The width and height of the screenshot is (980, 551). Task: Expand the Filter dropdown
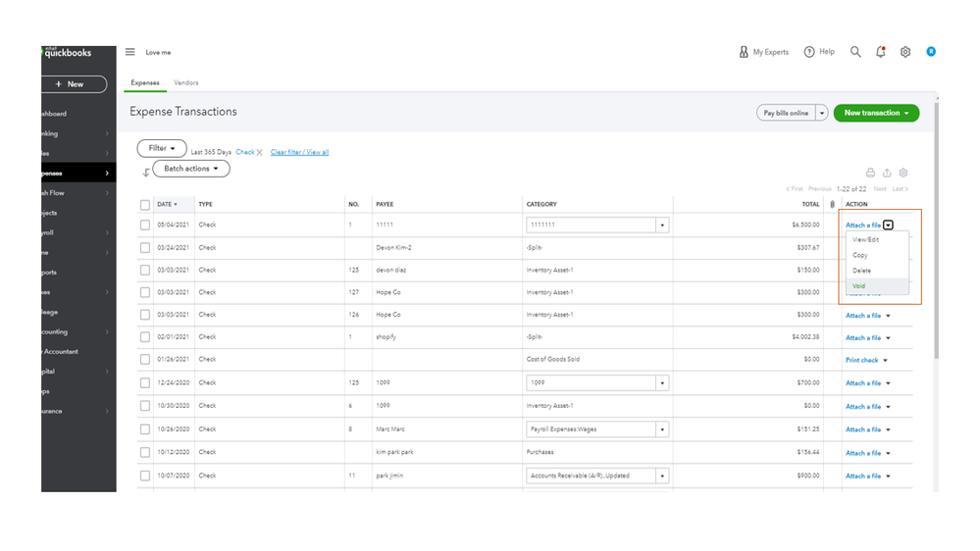162,148
